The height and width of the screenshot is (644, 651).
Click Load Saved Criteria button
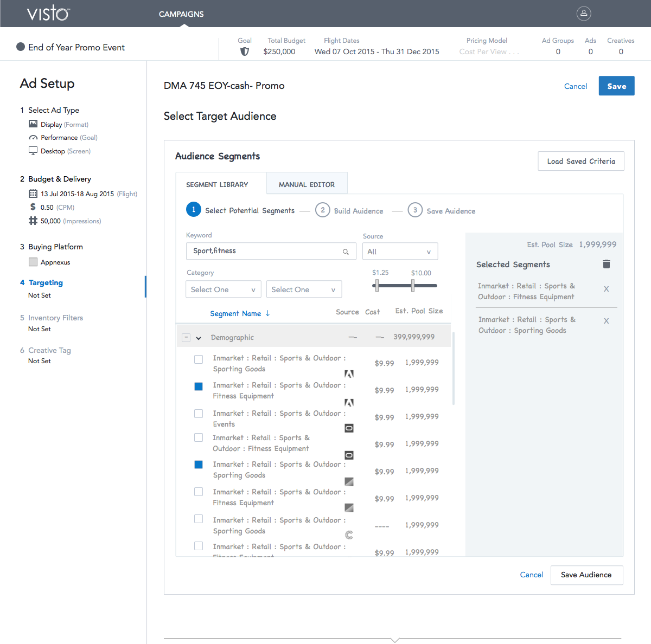580,161
